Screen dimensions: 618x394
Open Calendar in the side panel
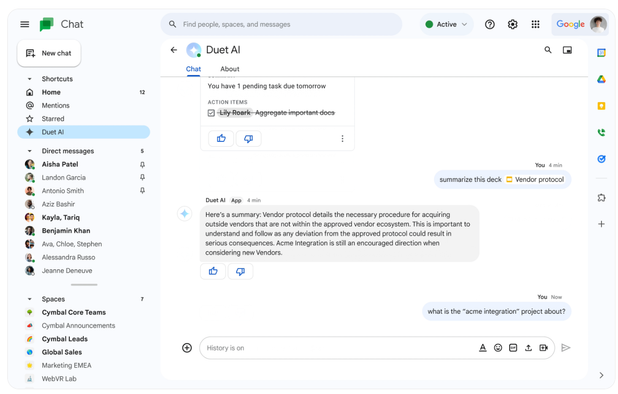(601, 53)
